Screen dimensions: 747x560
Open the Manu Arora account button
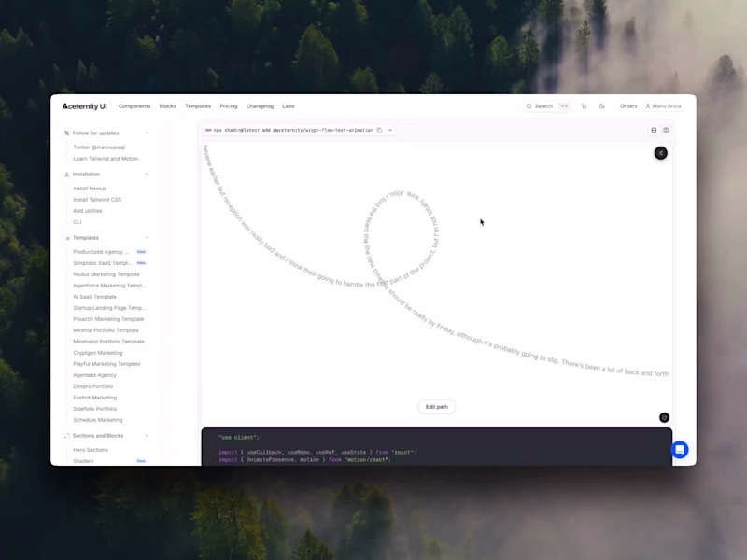pos(663,106)
